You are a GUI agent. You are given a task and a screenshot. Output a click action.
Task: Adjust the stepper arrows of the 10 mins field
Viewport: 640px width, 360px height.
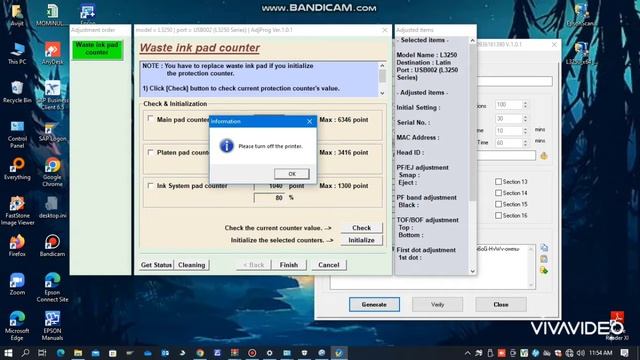(x=525, y=131)
